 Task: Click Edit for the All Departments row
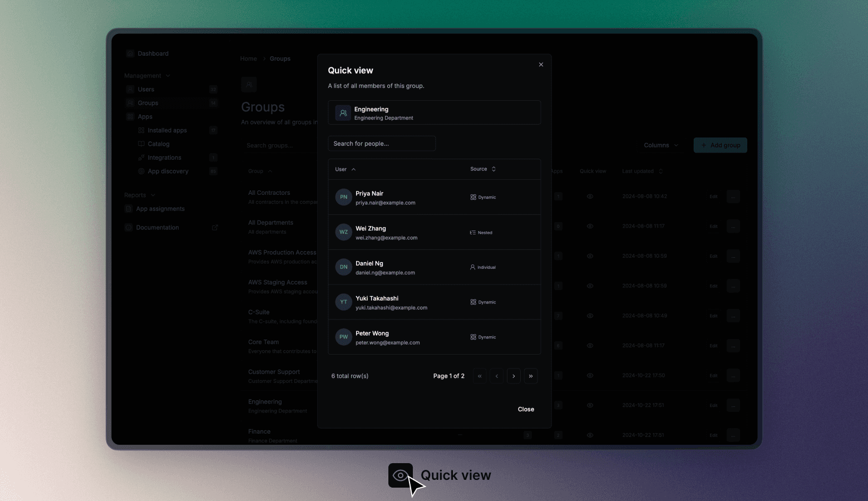(713, 227)
